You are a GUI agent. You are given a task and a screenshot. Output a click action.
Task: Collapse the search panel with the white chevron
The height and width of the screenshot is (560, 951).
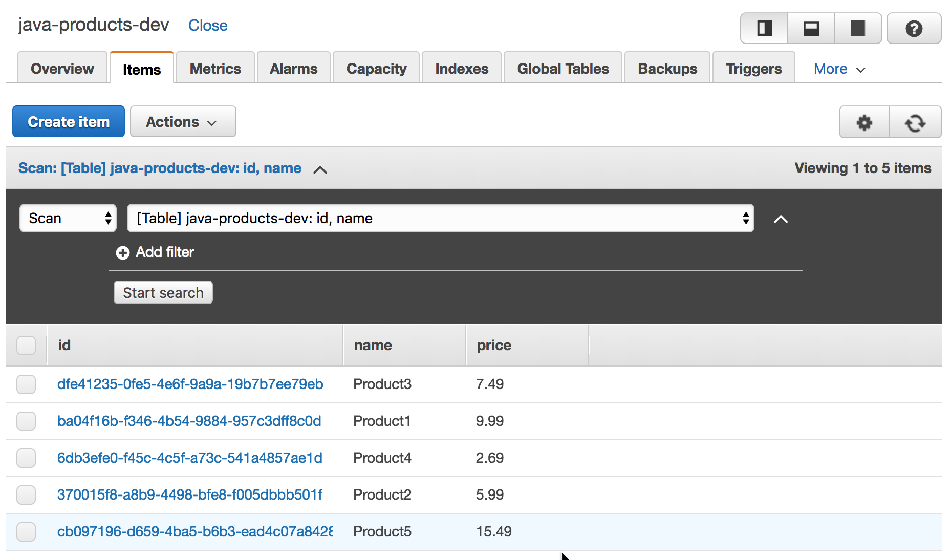(x=781, y=219)
